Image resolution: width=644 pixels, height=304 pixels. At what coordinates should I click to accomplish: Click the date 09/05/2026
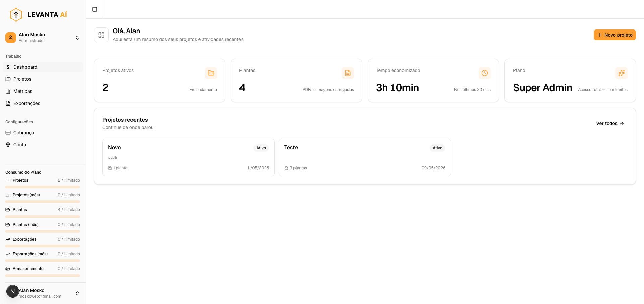pyautogui.click(x=433, y=168)
